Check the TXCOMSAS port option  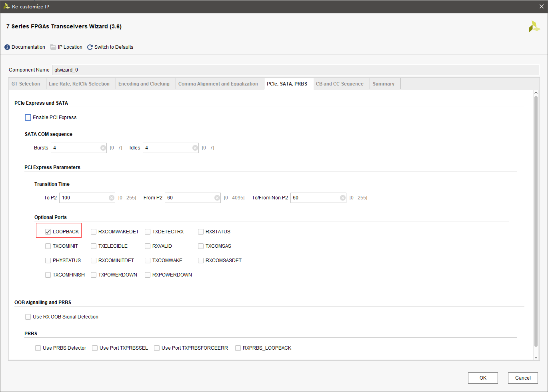pos(201,246)
